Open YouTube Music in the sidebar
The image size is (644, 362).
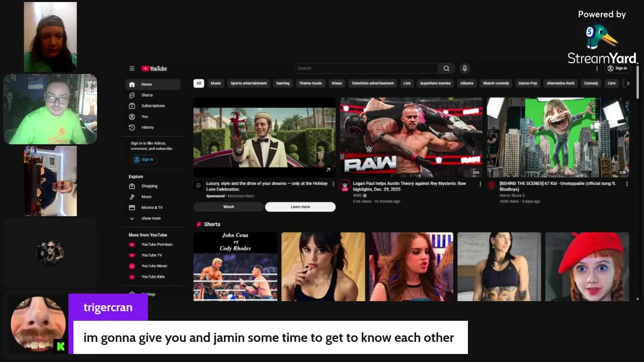point(153,266)
